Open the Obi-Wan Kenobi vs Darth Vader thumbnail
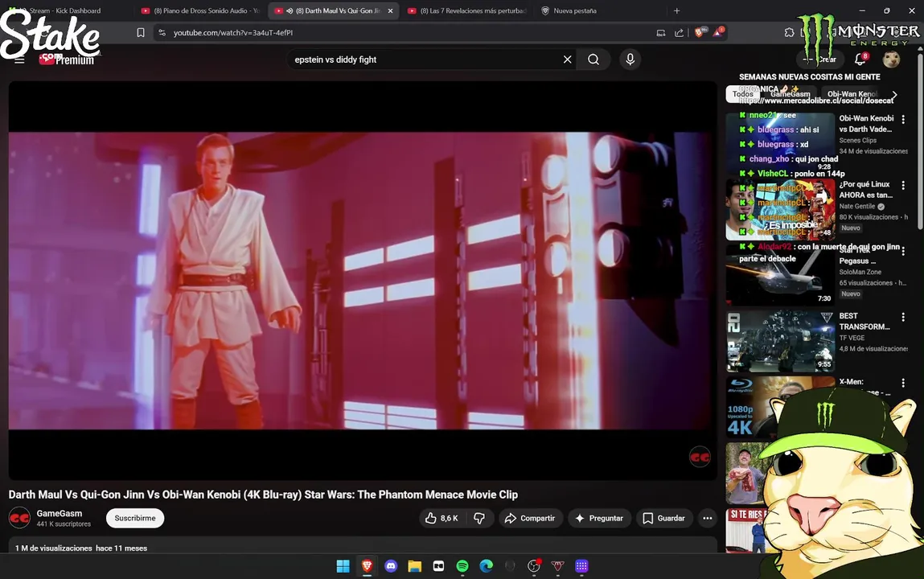This screenshot has width=924, height=579. point(780,142)
